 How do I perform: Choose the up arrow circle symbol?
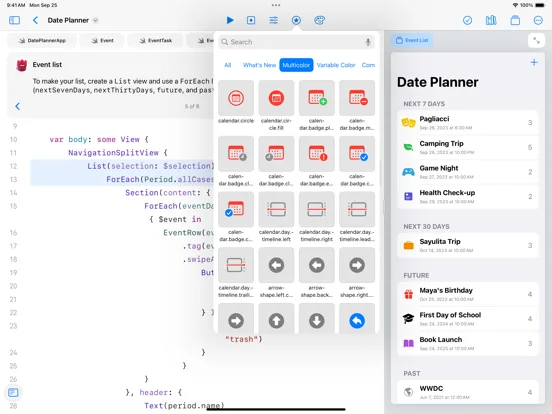click(276, 319)
